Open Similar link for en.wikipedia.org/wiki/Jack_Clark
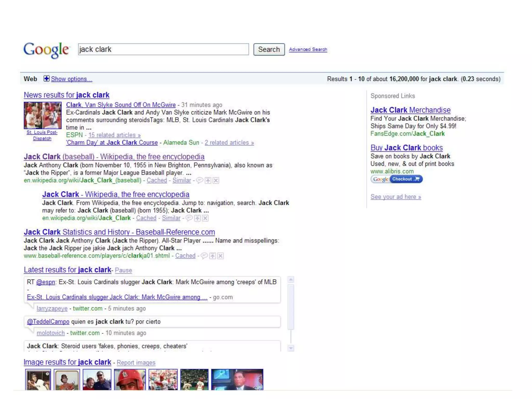532x399 pixels. [171, 218]
